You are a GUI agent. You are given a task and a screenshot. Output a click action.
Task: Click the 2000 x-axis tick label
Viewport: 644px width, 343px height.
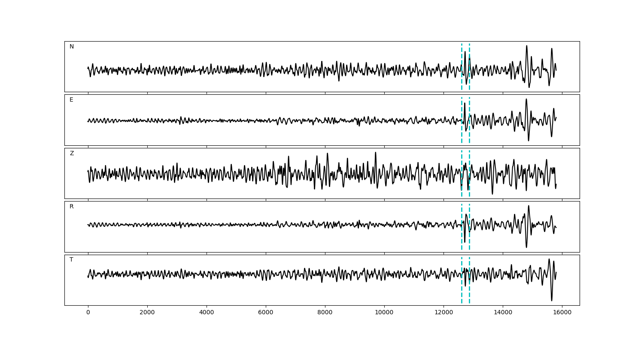point(147,313)
